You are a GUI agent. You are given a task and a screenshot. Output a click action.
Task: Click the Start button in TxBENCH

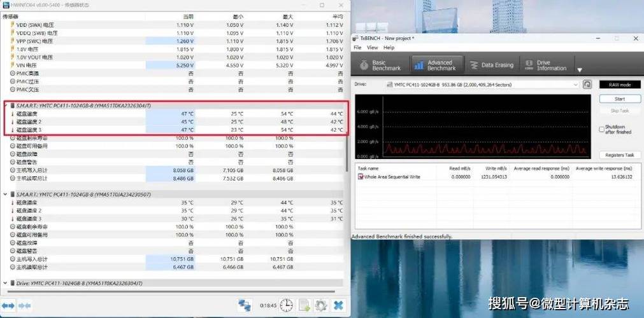click(x=620, y=99)
